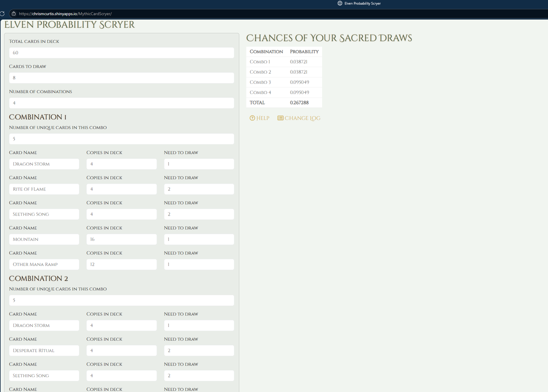Click the Help question mark icon
548x392 pixels.
[252, 118]
